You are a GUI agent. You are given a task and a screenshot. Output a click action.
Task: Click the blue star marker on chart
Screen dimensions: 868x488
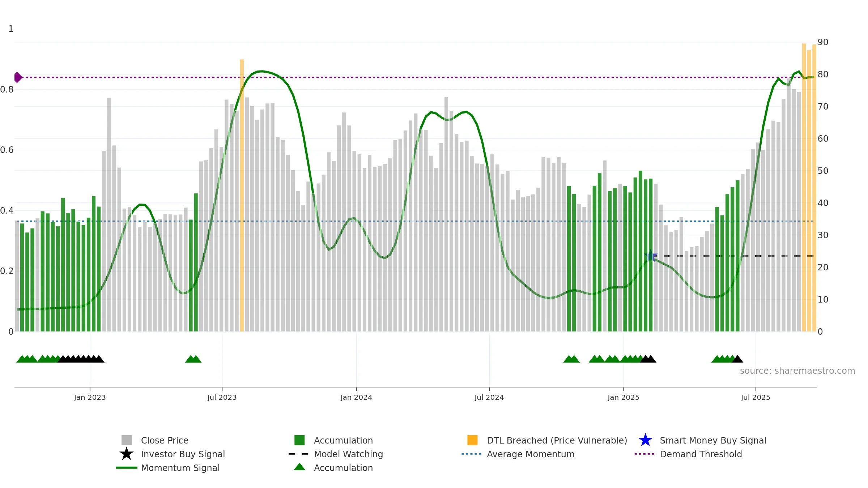651,256
